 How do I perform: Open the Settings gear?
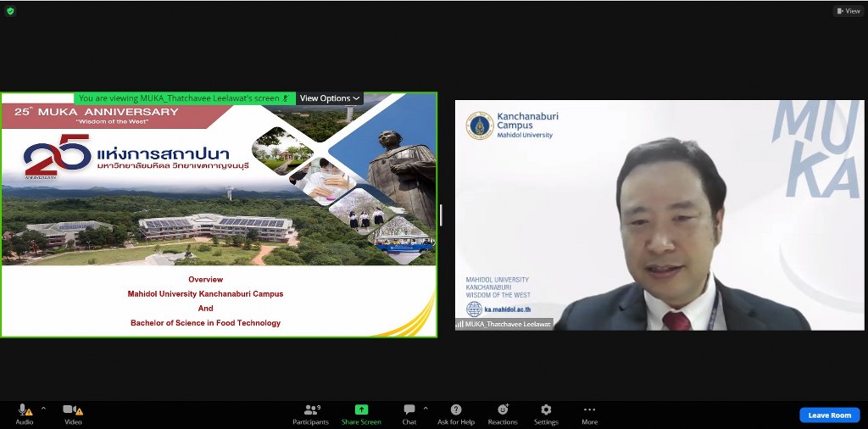546,410
